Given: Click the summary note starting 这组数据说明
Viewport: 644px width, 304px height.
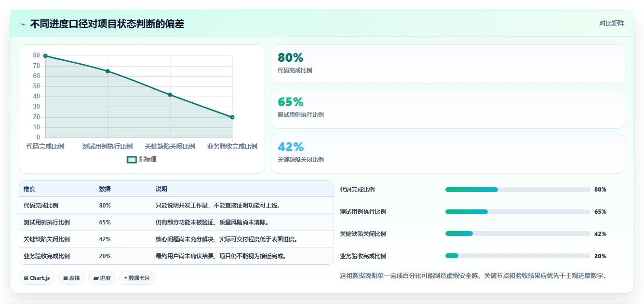Looking at the screenshot, I should pos(473,276).
